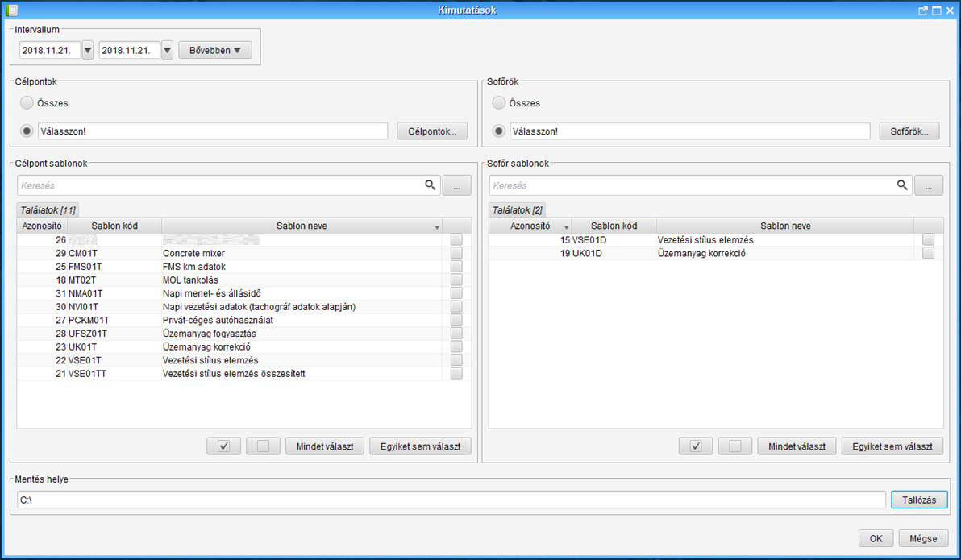Expand the Bővebben interval options

[x=214, y=51]
